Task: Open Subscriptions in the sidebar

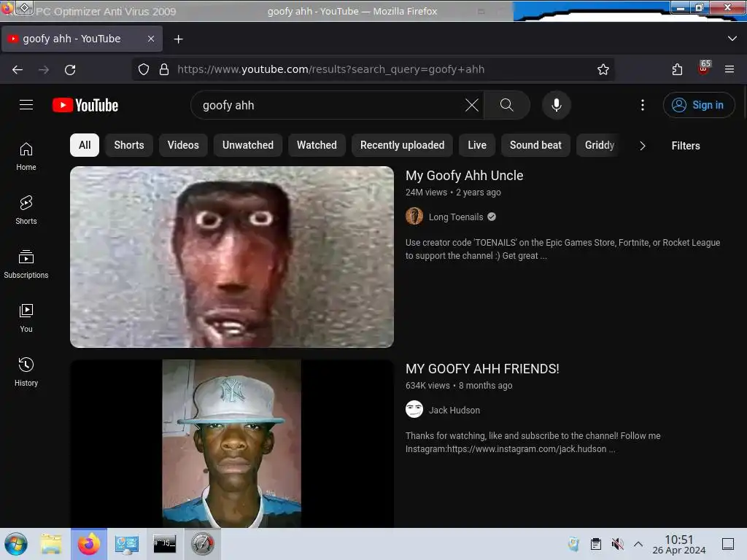Action: (x=26, y=264)
